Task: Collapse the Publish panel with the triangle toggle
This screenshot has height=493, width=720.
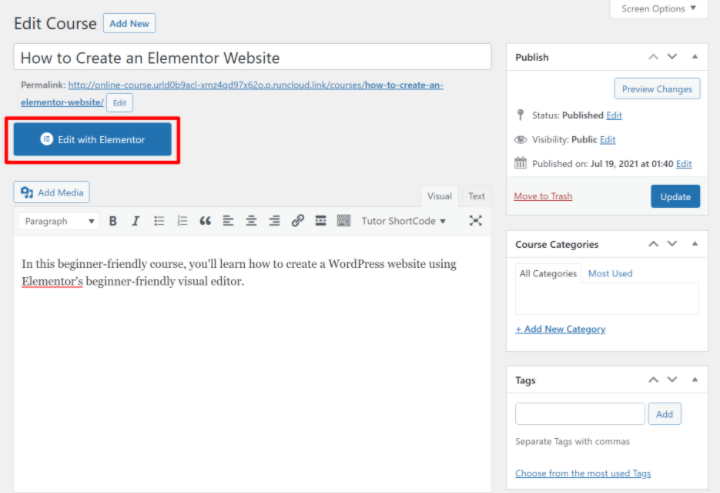Action: pos(692,58)
